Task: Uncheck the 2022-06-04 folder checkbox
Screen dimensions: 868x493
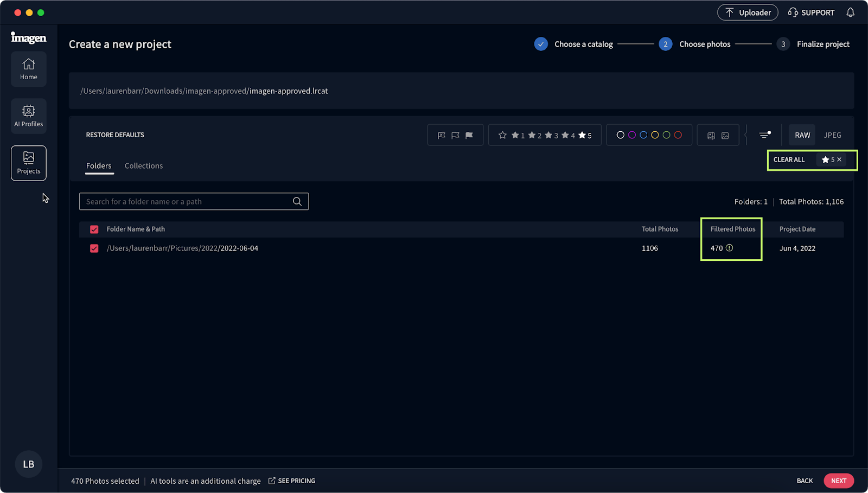Action: click(94, 248)
